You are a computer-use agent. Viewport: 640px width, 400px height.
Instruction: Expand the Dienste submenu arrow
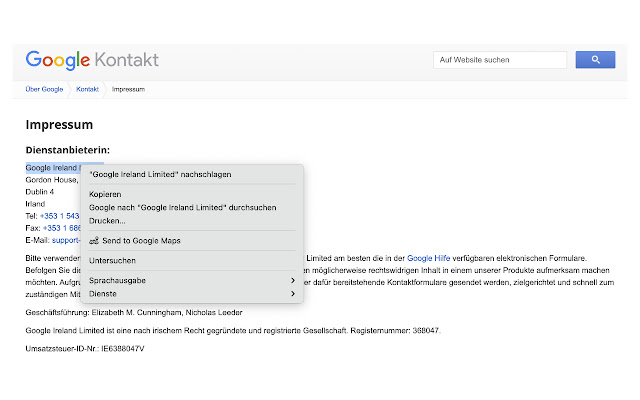(x=293, y=294)
